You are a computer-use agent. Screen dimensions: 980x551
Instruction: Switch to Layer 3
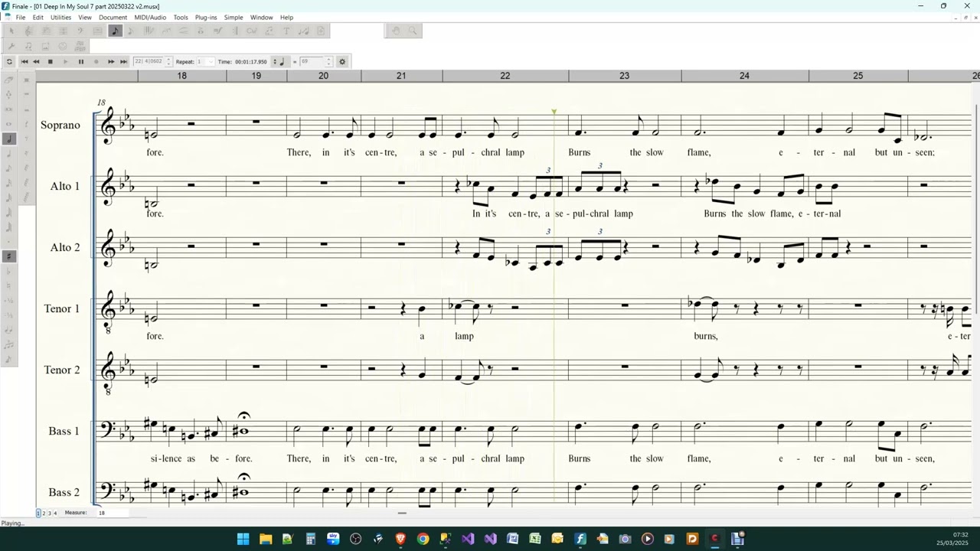pos(50,513)
